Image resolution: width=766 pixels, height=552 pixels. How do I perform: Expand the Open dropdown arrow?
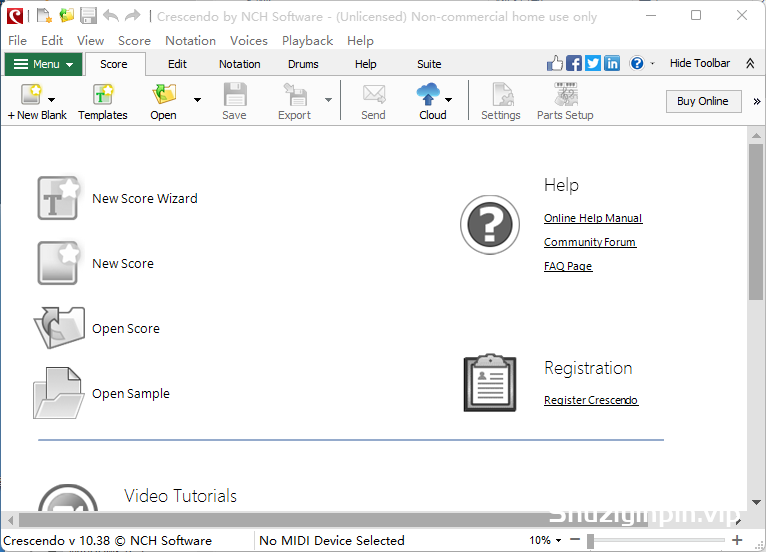[x=197, y=100]
